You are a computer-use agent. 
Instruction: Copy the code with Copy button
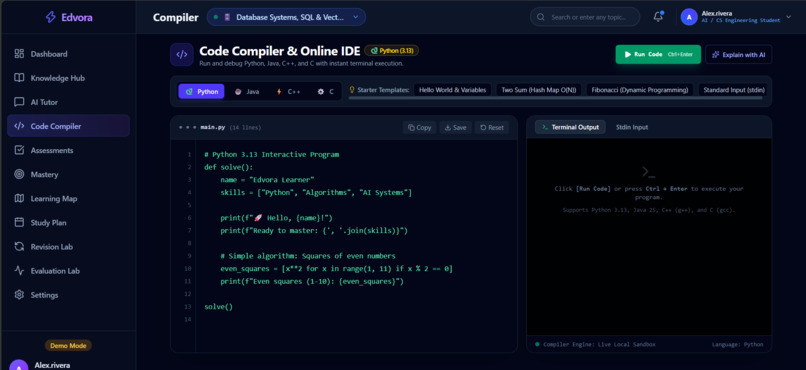point(419,127)
